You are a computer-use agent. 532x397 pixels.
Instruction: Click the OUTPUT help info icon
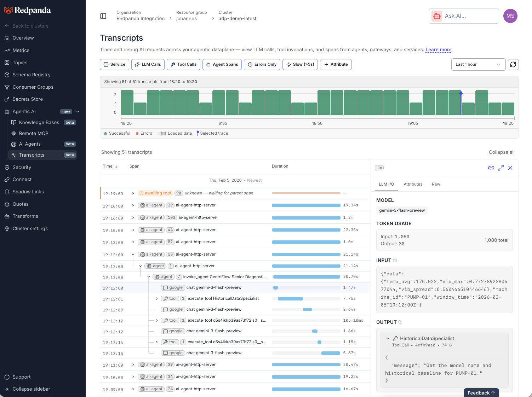click(400, 322)
